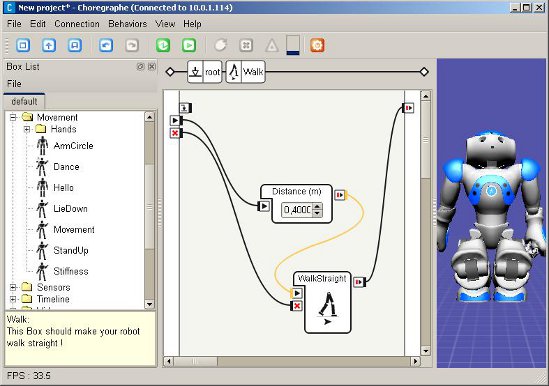Click the Save project toolbar icon
The image size is (549, 386).
pos(75,45)
